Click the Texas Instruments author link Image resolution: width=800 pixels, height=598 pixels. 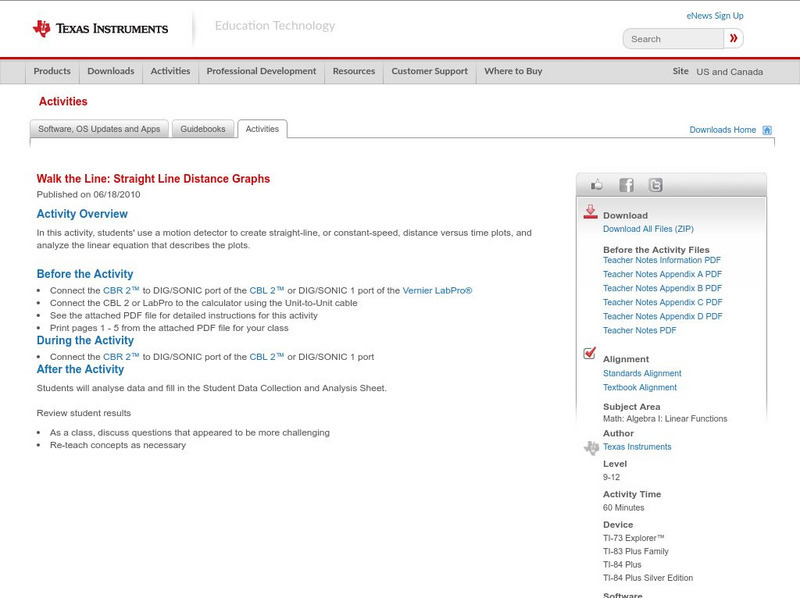(x=637, y=447)
